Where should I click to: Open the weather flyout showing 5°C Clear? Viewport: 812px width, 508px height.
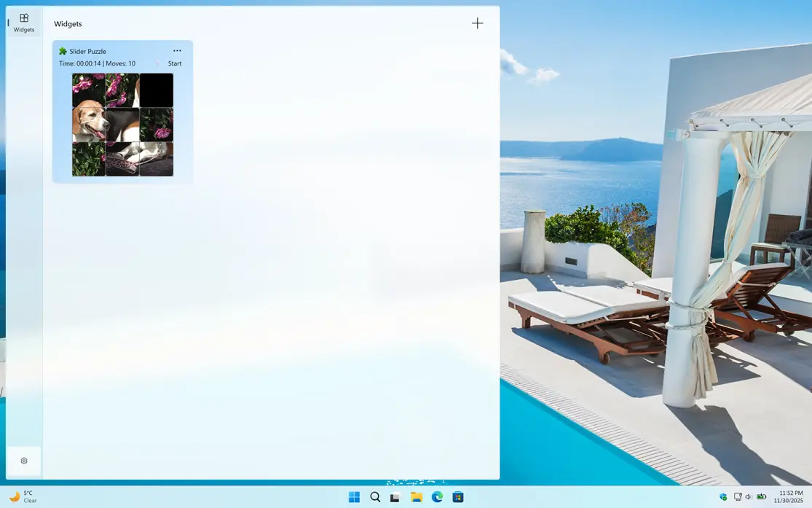tap(22, 496)
